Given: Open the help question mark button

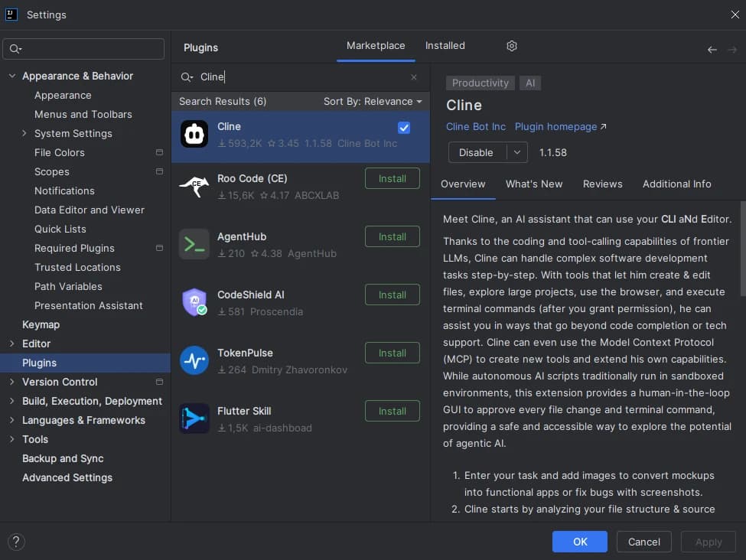Looking at the screenshot, I should 16,542.
